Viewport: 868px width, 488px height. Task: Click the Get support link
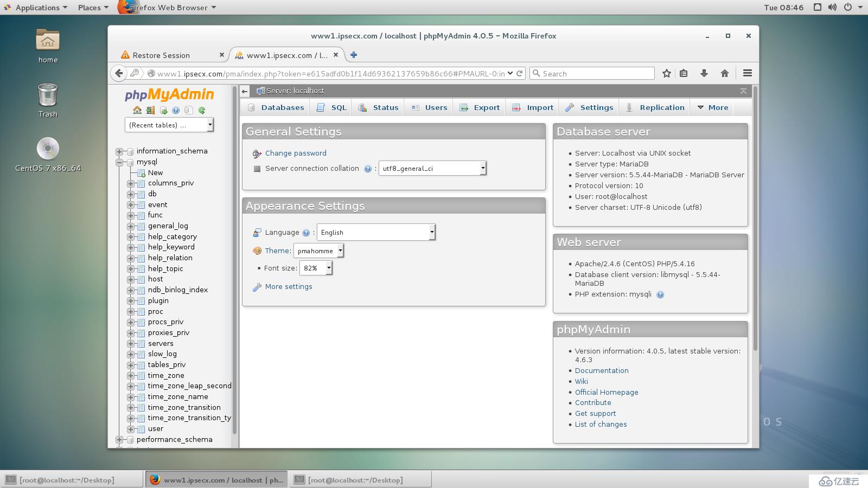click(x=595, y=414)
